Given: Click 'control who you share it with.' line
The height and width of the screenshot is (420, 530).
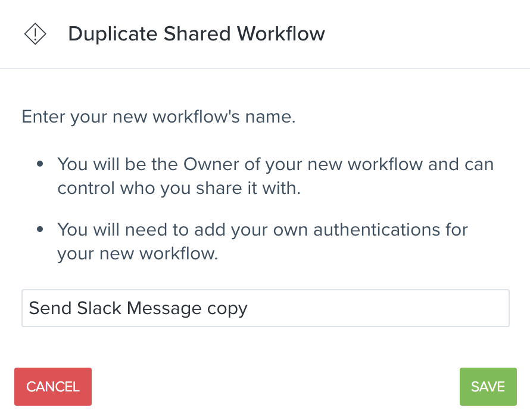Looking at the screenshot, I should [x=179, y=188].
